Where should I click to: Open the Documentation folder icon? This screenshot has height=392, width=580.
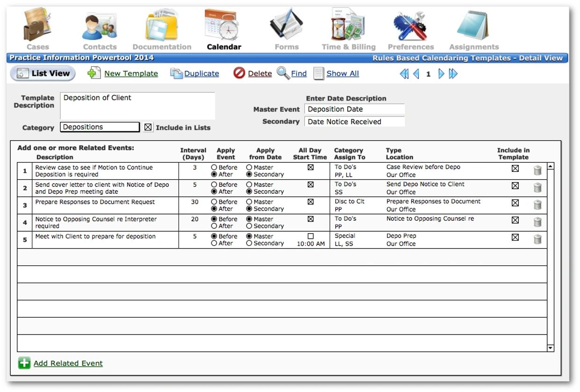161,26
